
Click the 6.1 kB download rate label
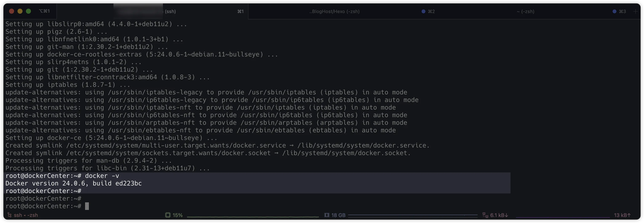tap(499, 215)
